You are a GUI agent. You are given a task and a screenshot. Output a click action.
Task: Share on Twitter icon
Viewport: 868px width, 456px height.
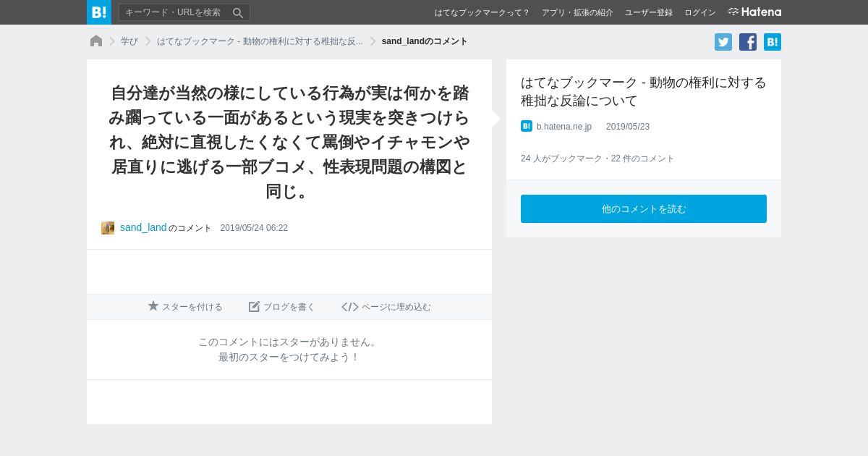(723, 42)
